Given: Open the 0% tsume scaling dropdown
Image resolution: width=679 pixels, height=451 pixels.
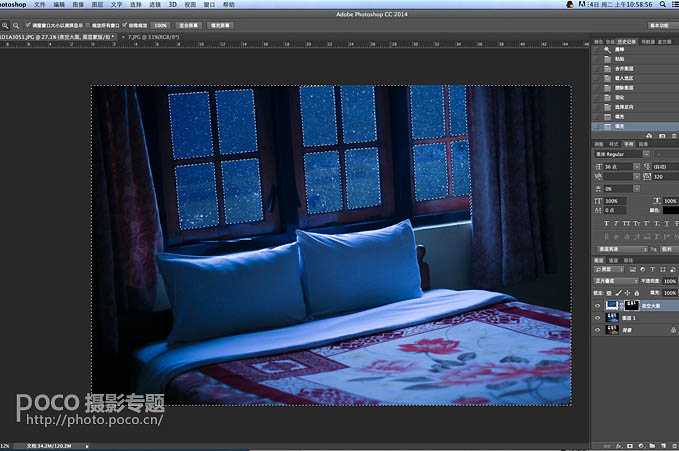Looking at the screenshot, I should (637, 189).
